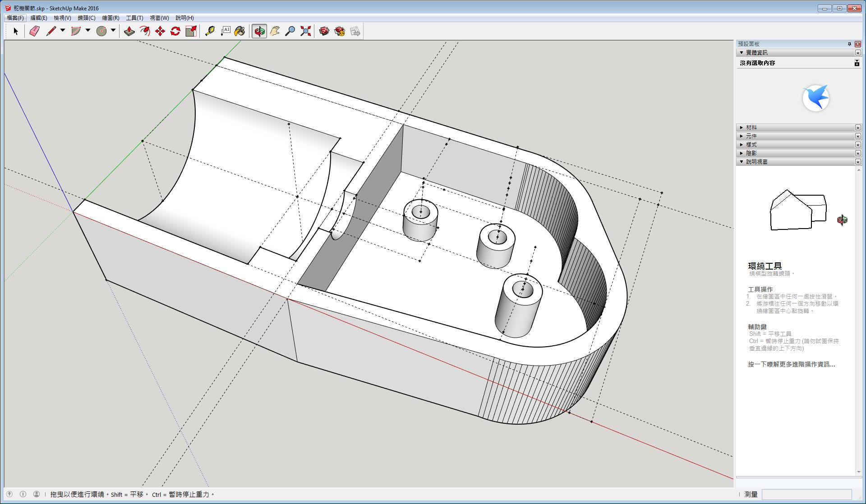Pin the default tray panel
866x504 pixels.
click(x=849, y=44)
